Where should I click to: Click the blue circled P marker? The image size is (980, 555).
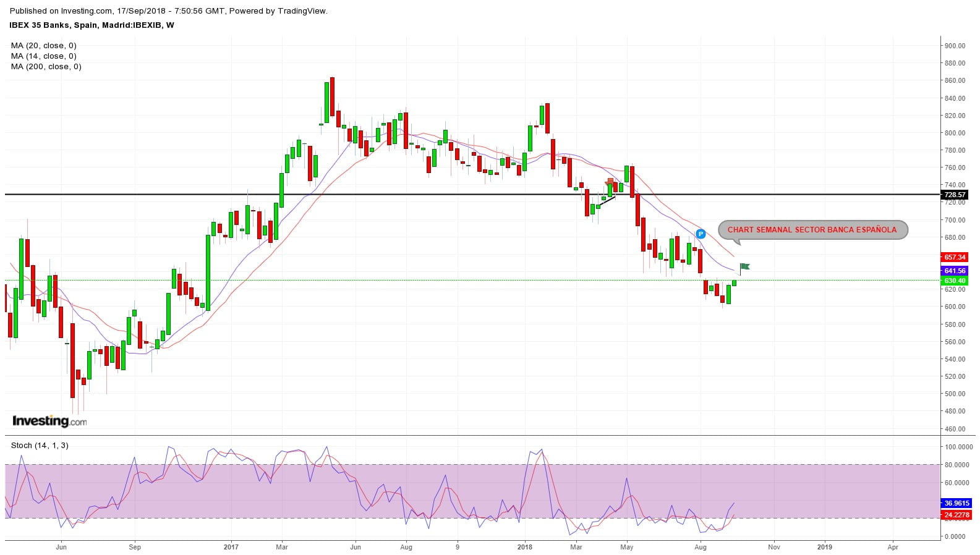point(701,234)
